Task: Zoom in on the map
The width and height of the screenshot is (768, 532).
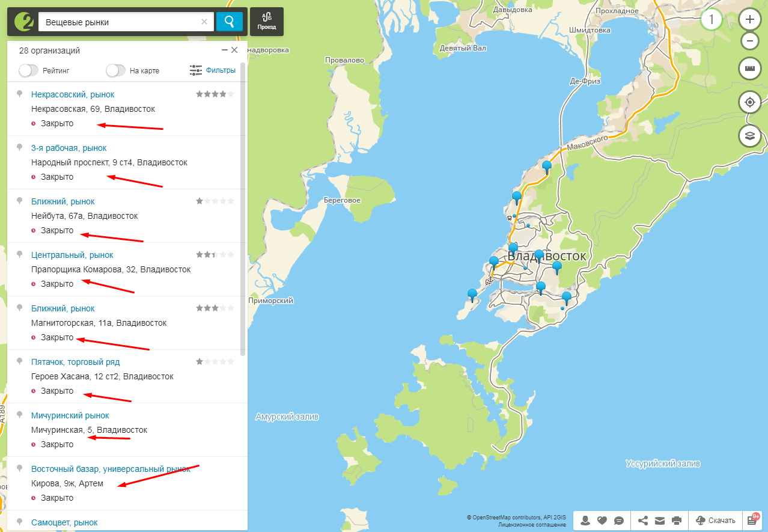Action: (749, 20)
